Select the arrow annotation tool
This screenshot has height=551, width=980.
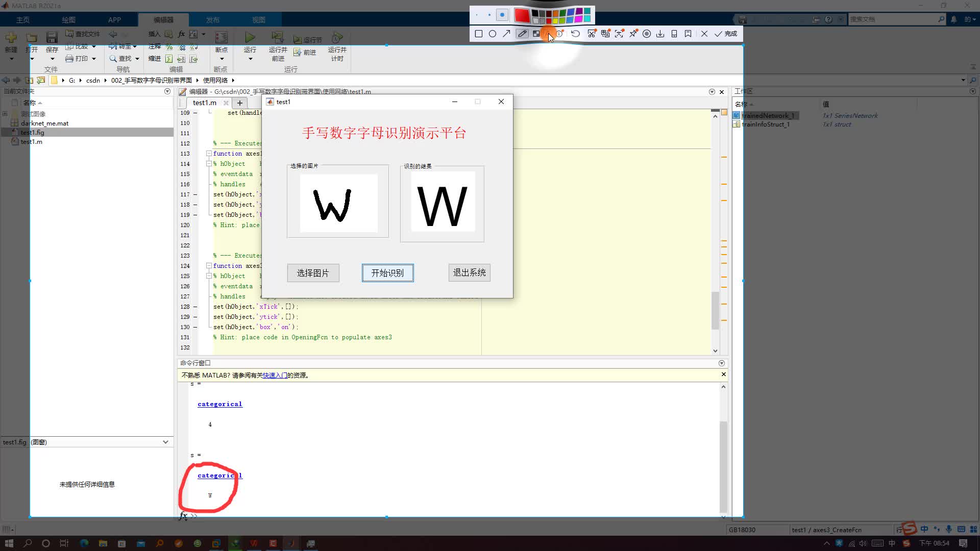tap(506, 34)
